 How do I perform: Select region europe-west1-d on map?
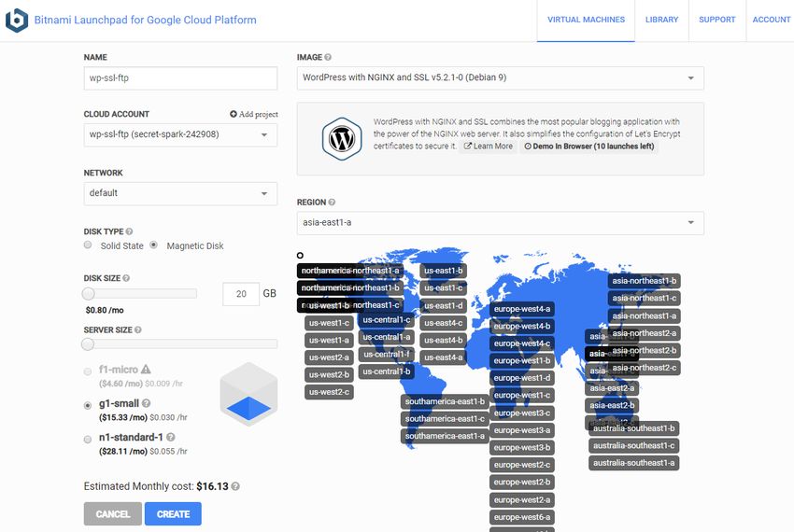point(522,378)
